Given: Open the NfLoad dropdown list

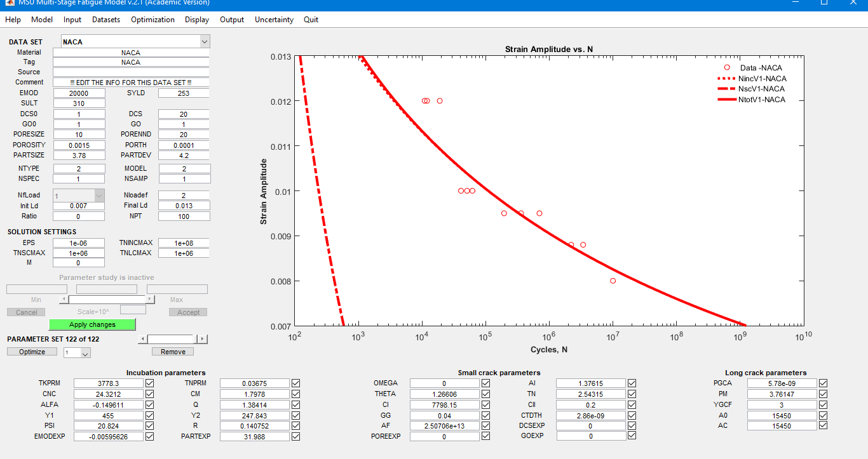Looking at the screenshot, I should [x=98, y=196].
